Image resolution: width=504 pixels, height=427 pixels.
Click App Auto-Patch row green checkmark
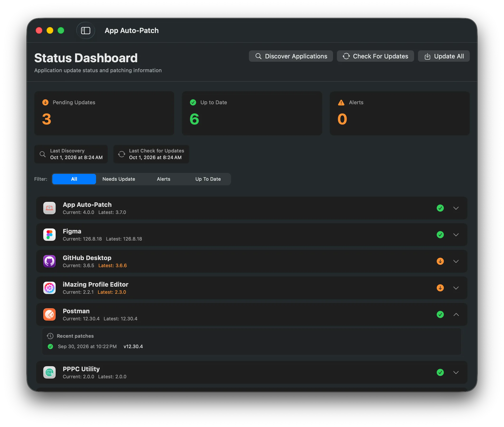point(440,208)
